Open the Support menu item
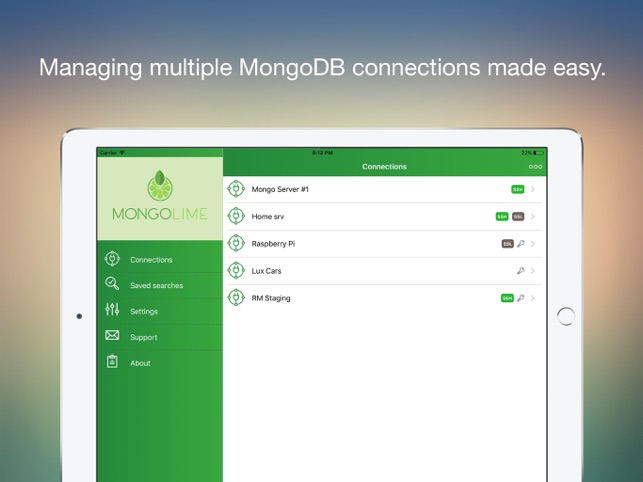643x482 pixels. point(160,337)
